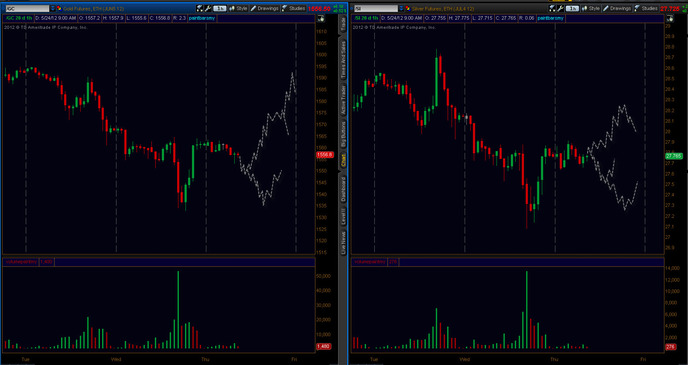Open chart settings wrench on Silver chart
The width and height of the screenshot is (688, 365).
tap(560, 8)
